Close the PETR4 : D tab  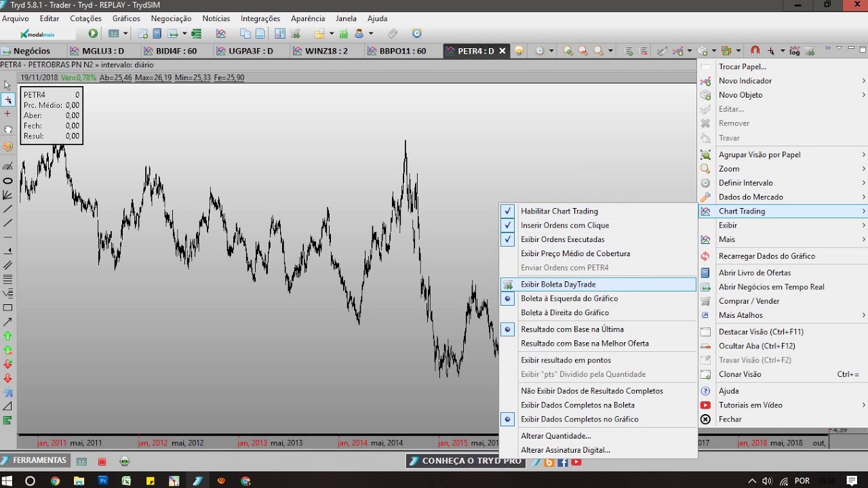502,51
